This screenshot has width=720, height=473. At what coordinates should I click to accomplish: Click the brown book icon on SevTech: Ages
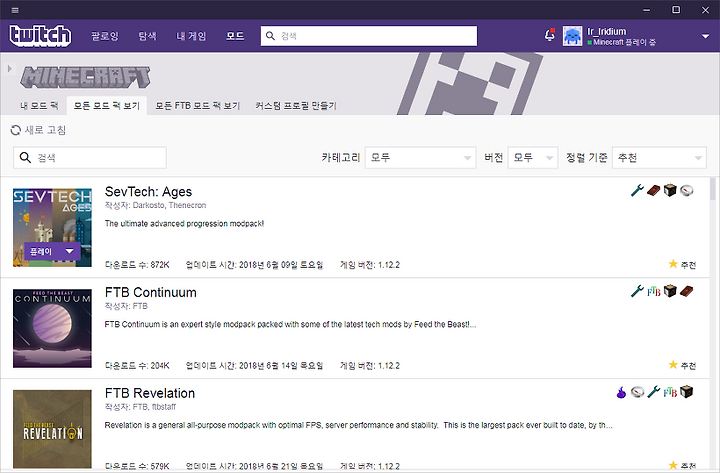tap(653, 190)
